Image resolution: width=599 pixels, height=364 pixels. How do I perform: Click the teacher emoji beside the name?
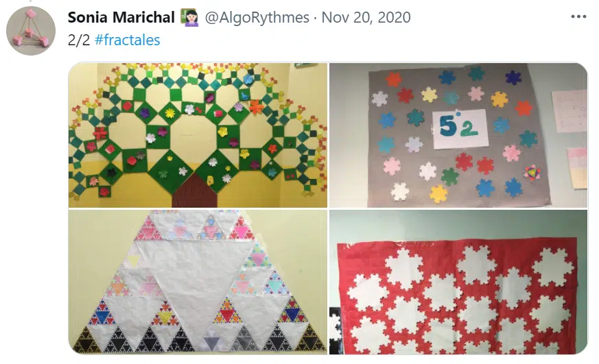191,18
